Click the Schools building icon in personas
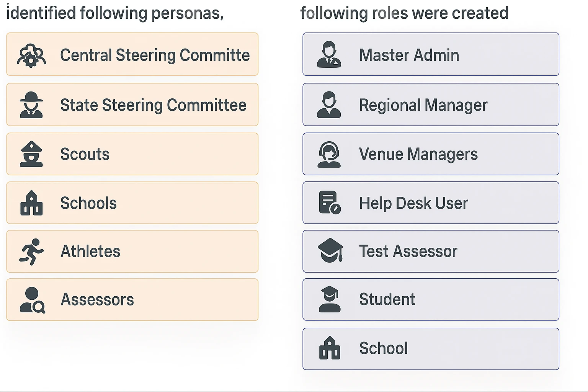This screenshot has width=588, height=392. point(31,203)
